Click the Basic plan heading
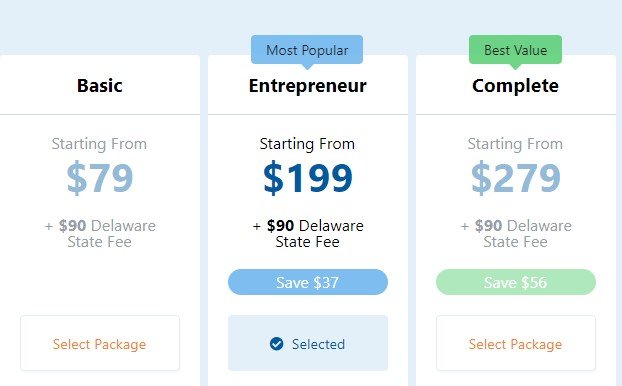 pyautogui.click(x=100, y=85)
